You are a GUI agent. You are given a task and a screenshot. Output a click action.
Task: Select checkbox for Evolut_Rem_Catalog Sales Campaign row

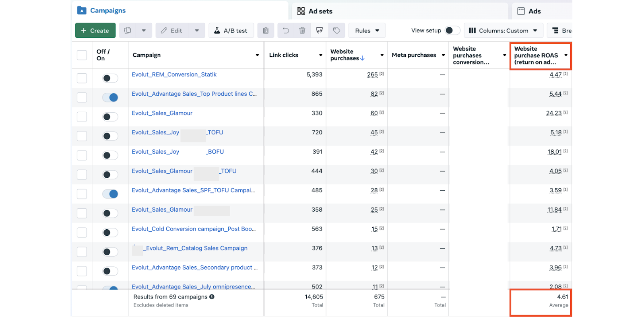click(82, 252)
